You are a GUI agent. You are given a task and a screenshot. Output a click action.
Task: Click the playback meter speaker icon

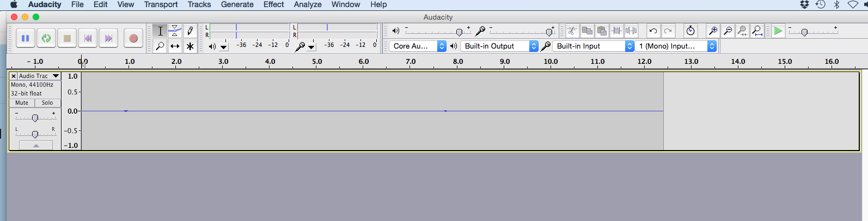(x=212, y=47)
